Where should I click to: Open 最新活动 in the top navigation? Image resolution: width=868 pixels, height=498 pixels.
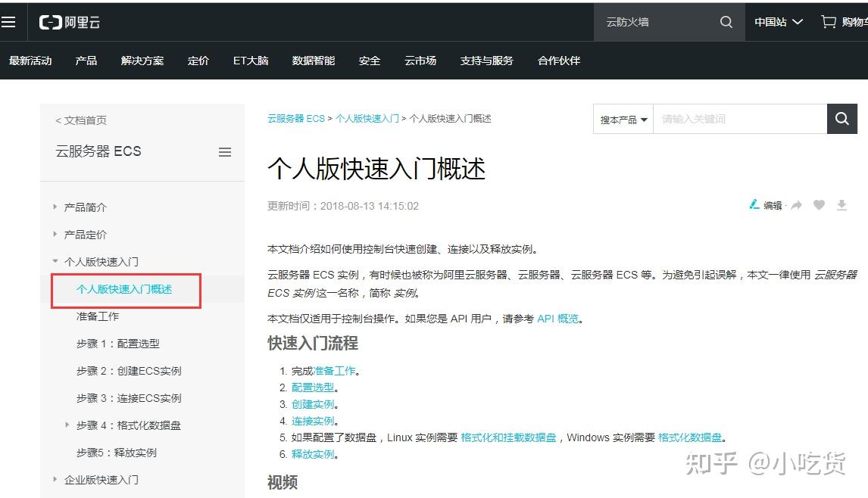click(30, 61)
